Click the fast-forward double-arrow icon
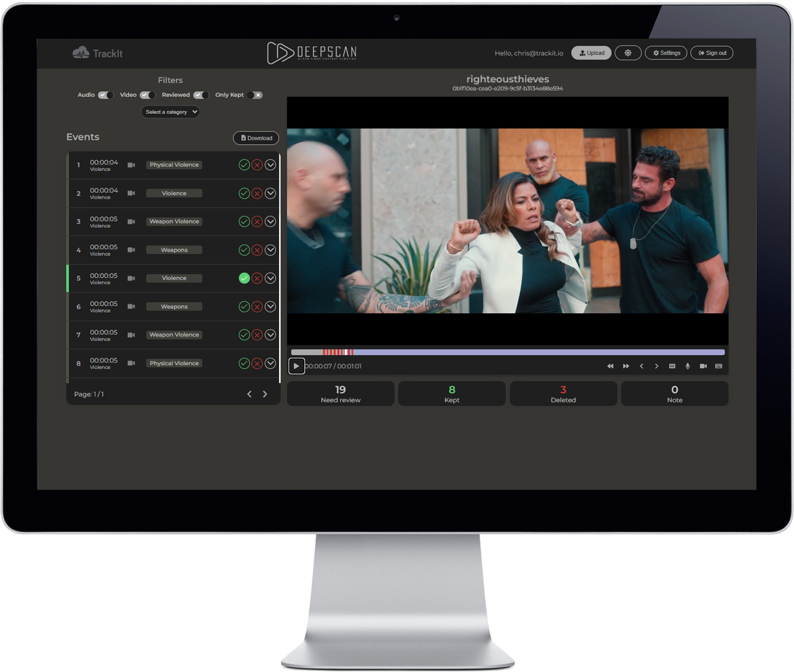The image size is (794, 672). [x=626, y=366]
